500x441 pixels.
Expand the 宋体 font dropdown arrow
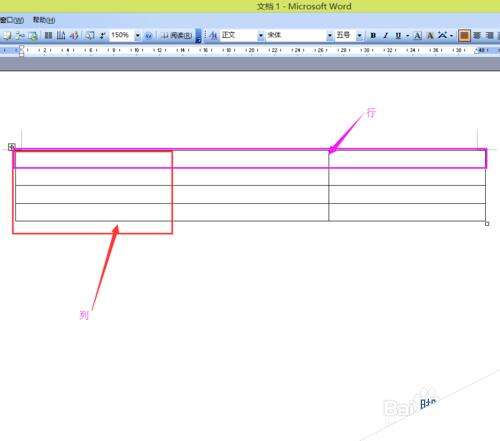(x=330, y=35)
